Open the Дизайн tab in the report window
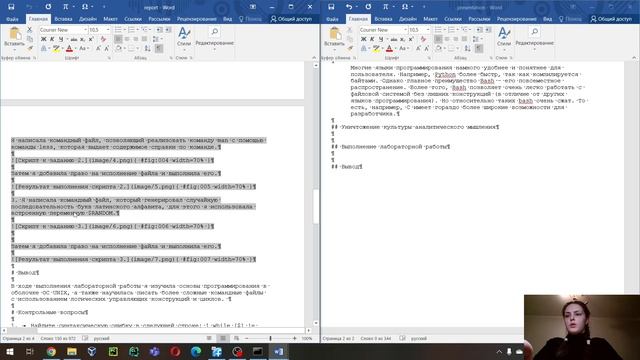The width and height of the screenshot is (640, 360). [x=88, y=19]
